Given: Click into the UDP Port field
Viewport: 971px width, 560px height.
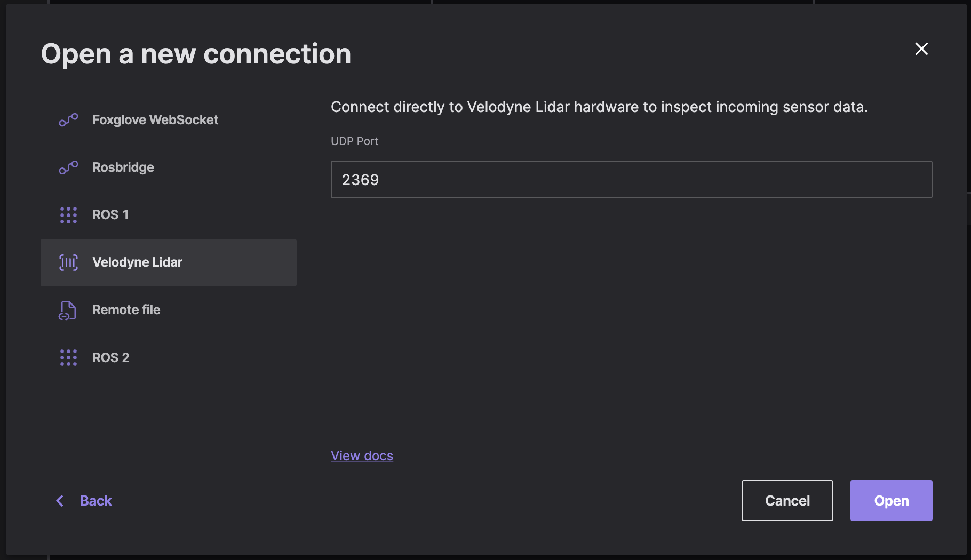Looking at the screenshot, I should click(631, 180).
